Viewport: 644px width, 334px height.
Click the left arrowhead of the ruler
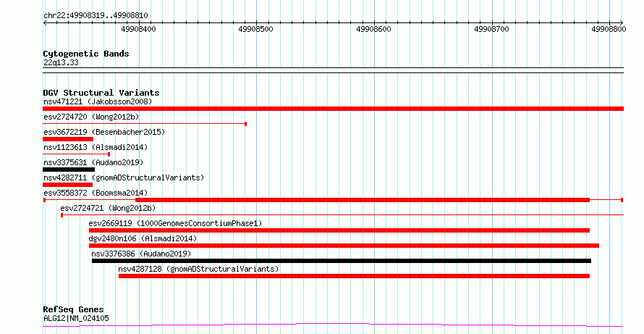tap(45, 23)
